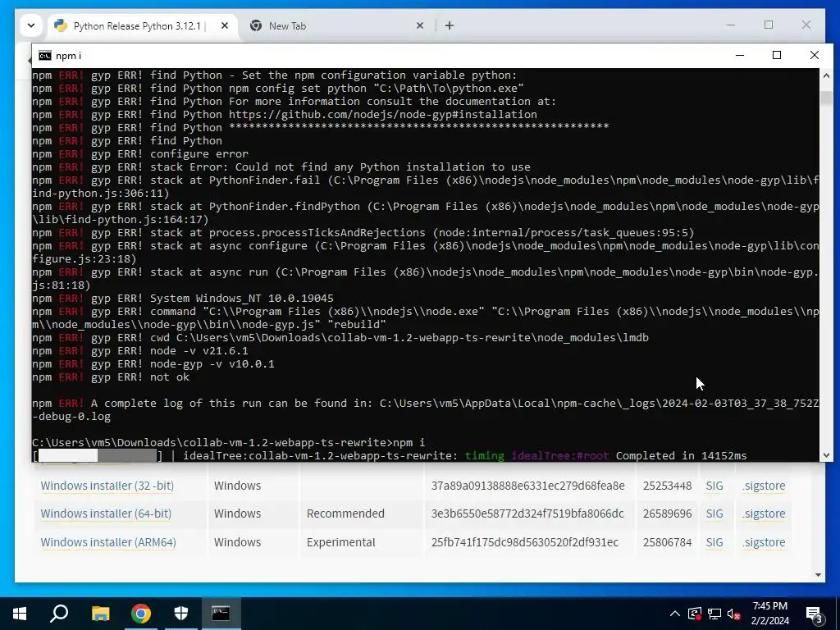Open SIG link for 64-bit installer
Image resolution: width=840 pixels, height=630 pixels.
coord(714,514)
